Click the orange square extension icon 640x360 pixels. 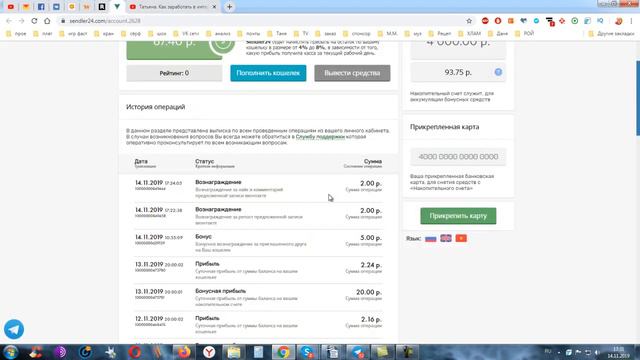(511, 21)
